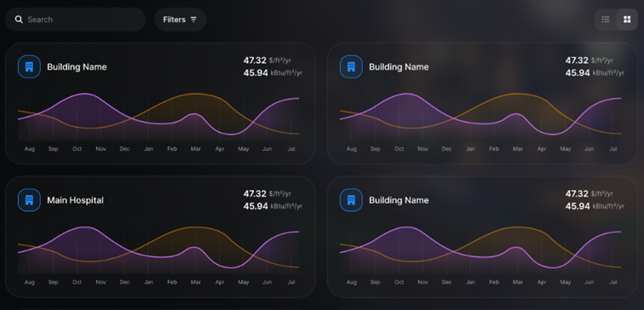Open the Main Hospital title link
Viewport: 644px width, 310px height.
pyautogui.click(x=75, y=200)
